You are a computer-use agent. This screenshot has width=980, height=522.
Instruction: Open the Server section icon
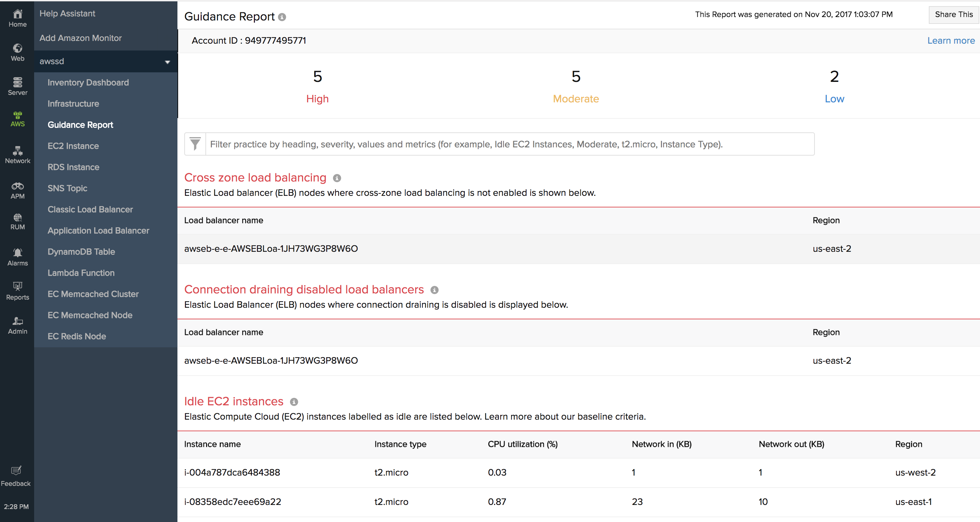(17, 83)
